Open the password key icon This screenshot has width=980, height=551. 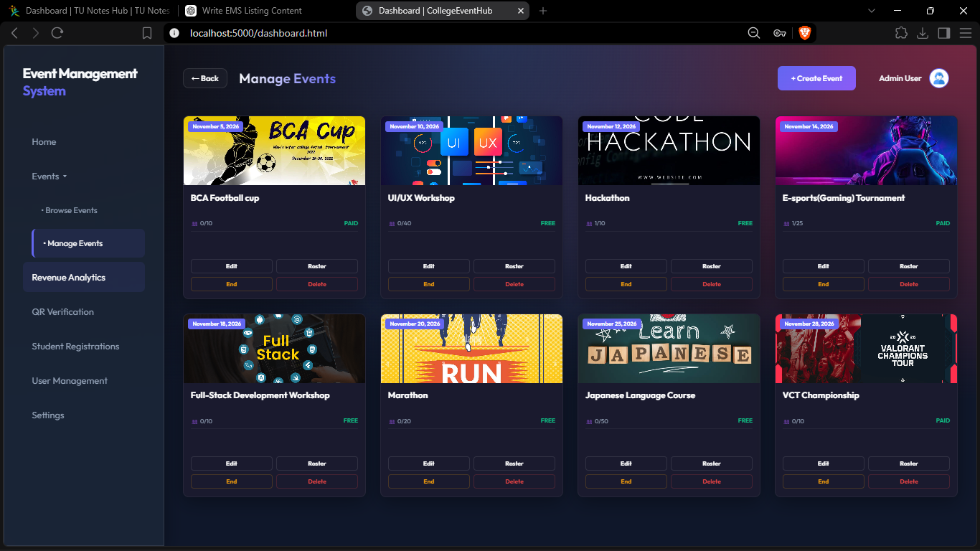(780, 33)
